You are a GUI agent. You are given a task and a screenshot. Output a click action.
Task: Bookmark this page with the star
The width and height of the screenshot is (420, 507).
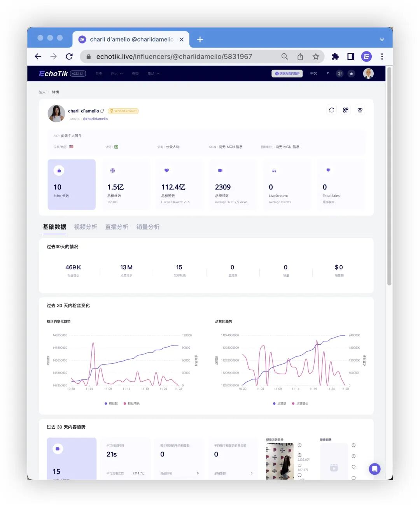coord(316,56)
